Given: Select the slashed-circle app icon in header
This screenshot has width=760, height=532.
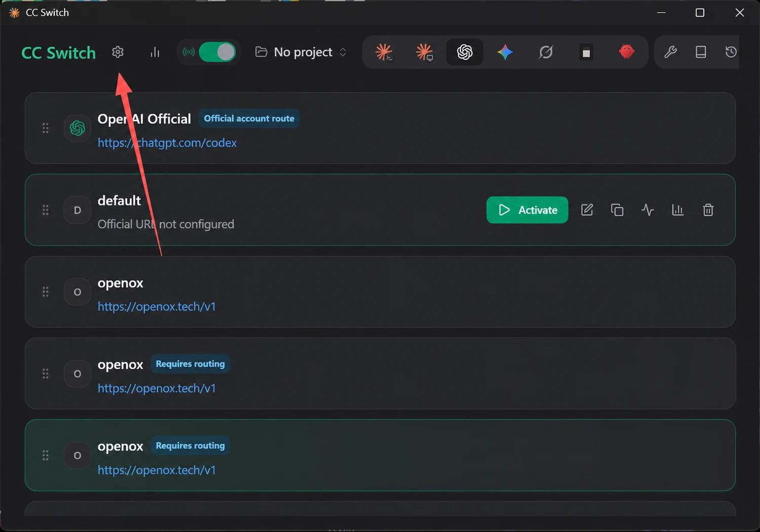Looking at the screenshot, I should 546,52.
